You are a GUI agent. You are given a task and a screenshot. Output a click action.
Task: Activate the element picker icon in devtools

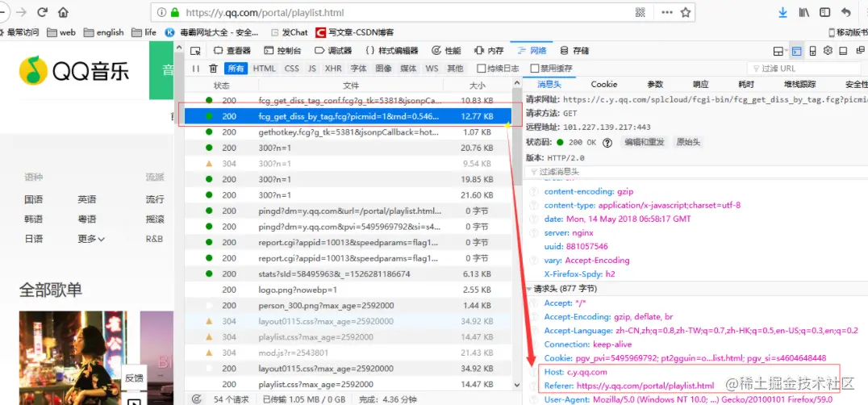pos(195,51)
